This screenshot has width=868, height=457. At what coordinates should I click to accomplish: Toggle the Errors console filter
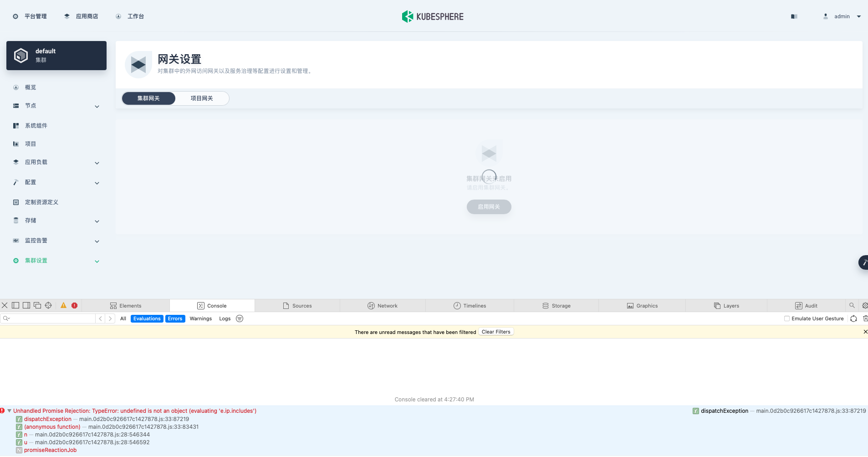click(174, 318)
